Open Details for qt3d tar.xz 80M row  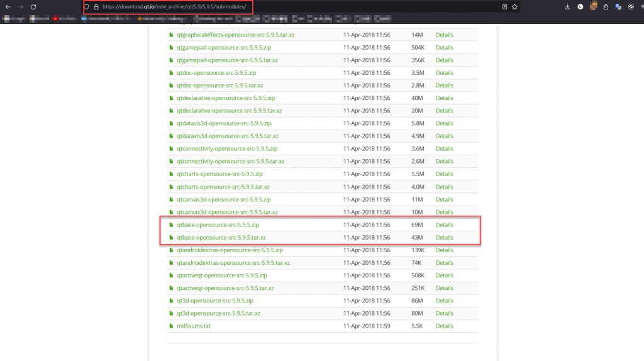(445, 313)
